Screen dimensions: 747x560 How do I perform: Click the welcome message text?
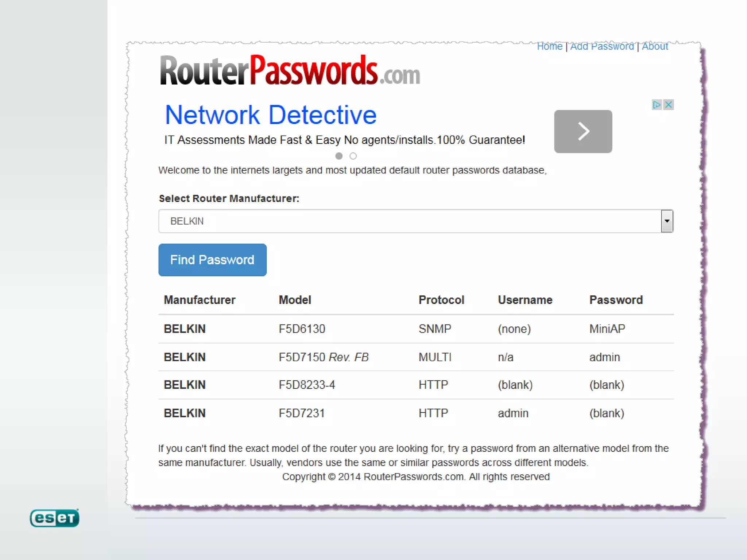pos(352,171)
